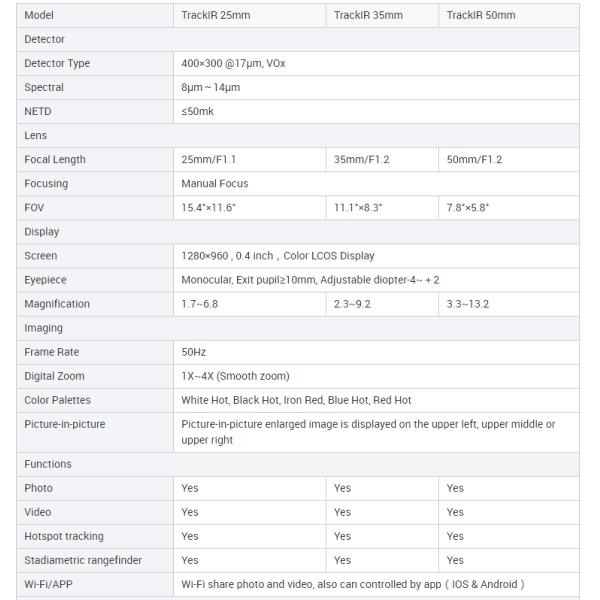Select the Spectral 8μm ~ 14μm value
The image size is (600, 600).
[210, 87]
